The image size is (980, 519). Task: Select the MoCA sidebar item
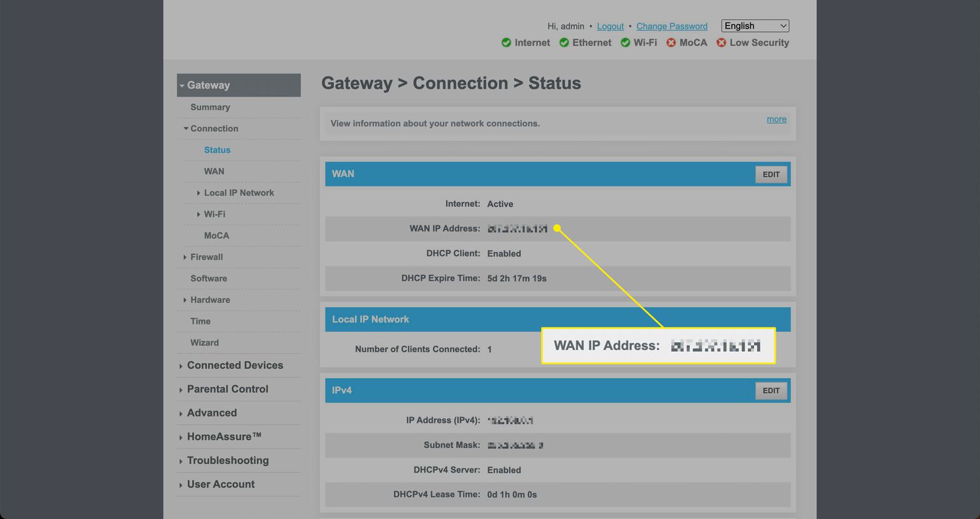click(216, 236)
